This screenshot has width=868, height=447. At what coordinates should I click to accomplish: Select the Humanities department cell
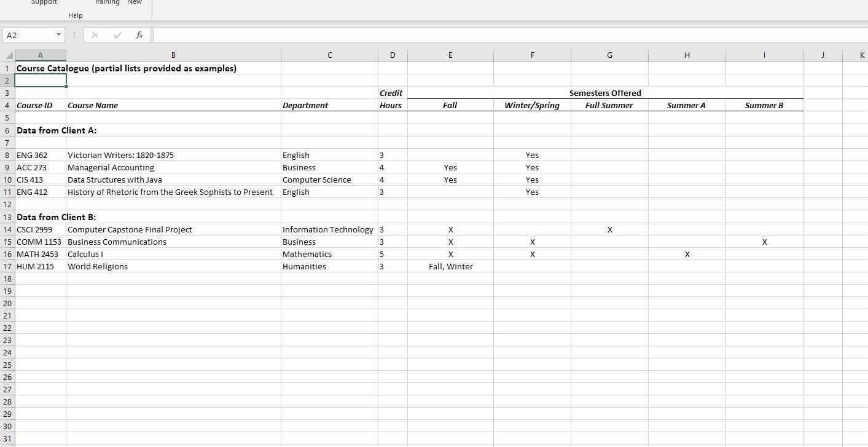(x=329, y=266)
